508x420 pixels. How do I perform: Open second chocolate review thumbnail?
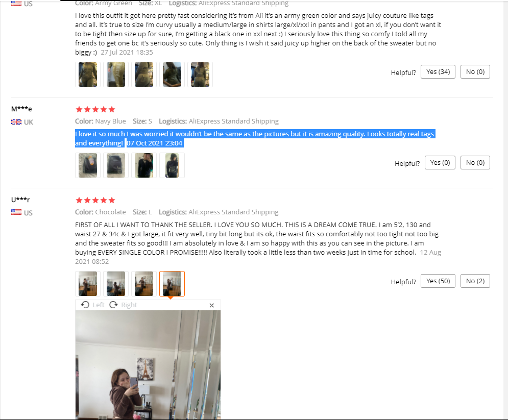[x=116, y=284]
